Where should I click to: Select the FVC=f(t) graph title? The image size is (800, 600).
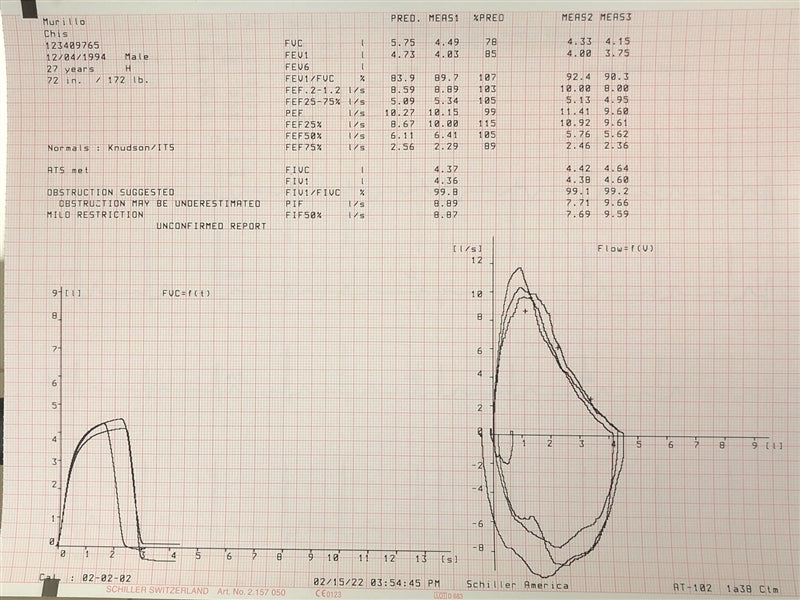[186, 293]
